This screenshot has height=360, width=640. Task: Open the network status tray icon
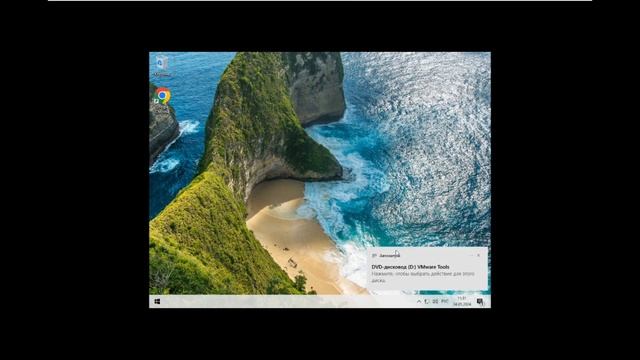point(427,302)
